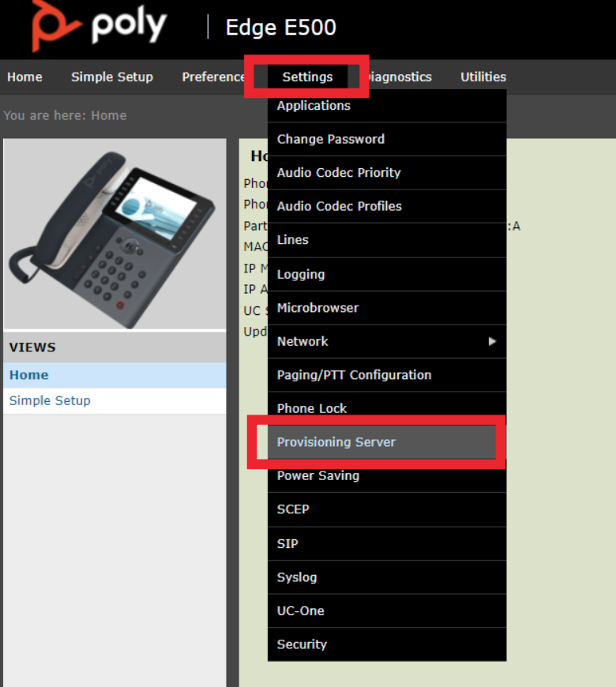The width and height of the screenshot is (616, 687).
Task: Click the Edge E500 model title
Action: pos(281,28)
